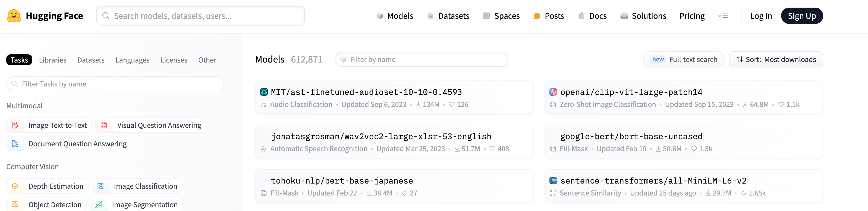Click the Datasets navigation link in top bar
868x211 pixels.
(448, 16)
